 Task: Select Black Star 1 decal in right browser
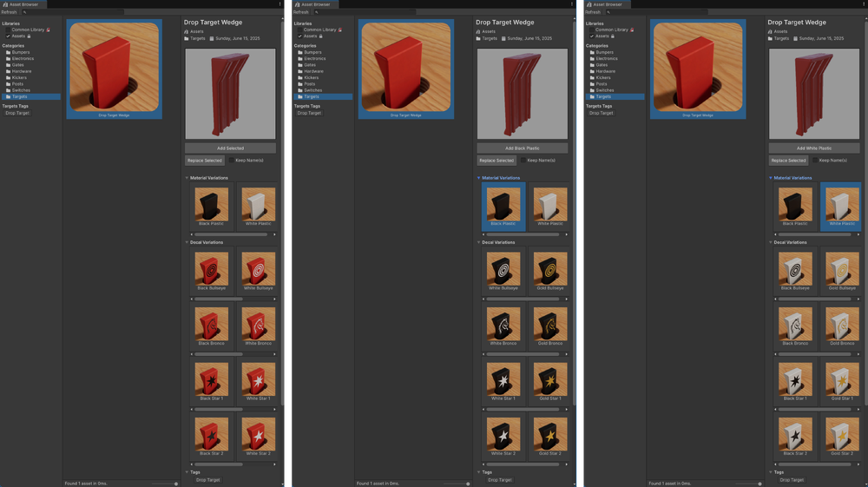[795, 381]
